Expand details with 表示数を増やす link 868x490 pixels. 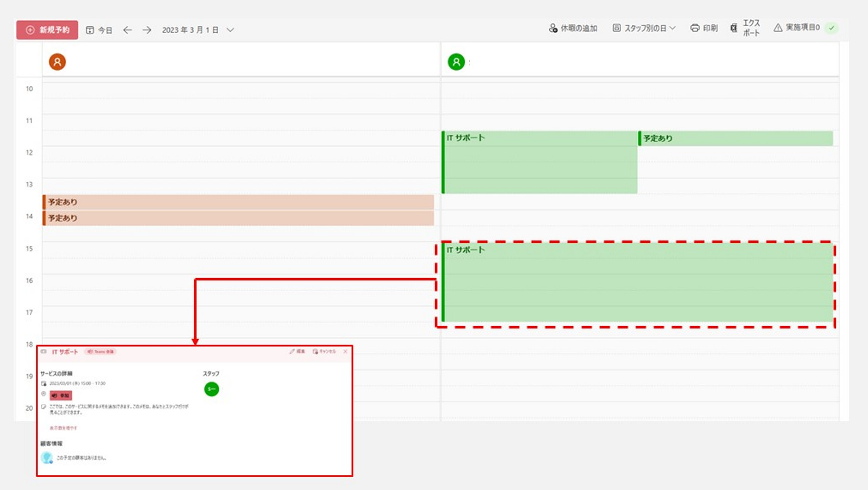click(x=63, y=427)
